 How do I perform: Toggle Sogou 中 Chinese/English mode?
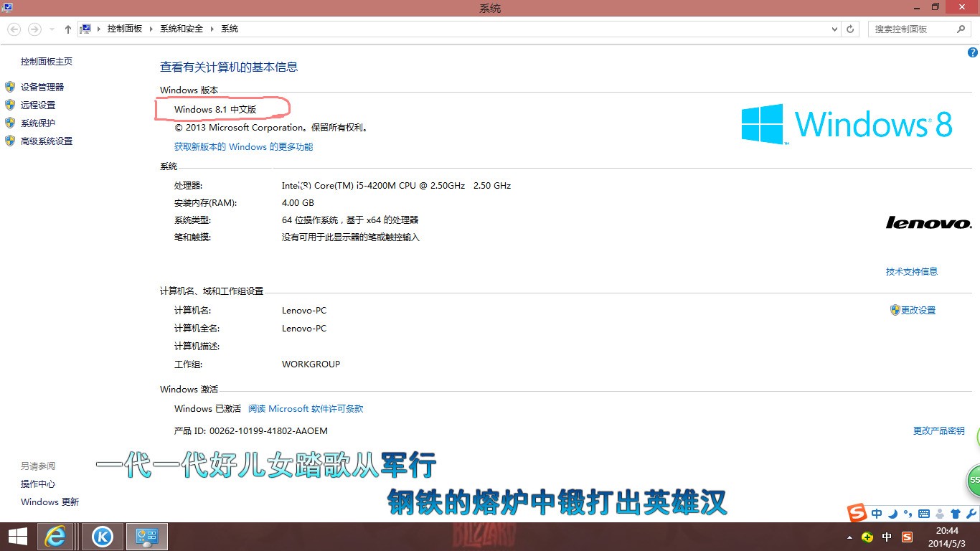pyautogui.click(x=877, y=514)
